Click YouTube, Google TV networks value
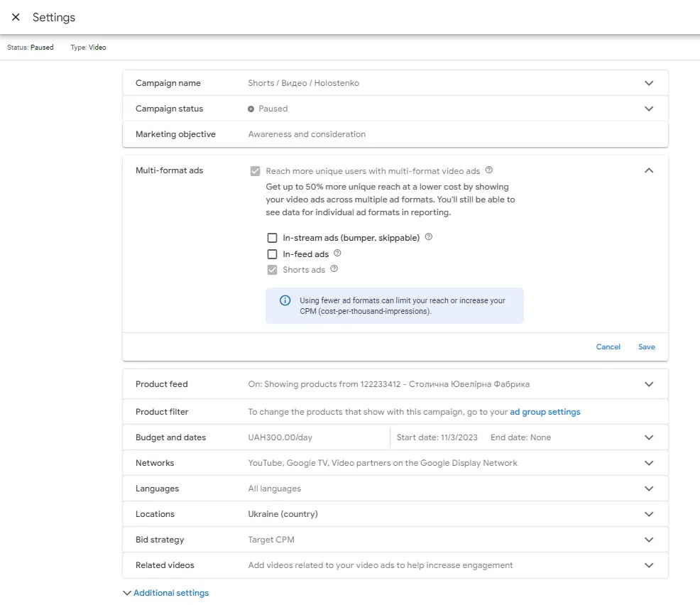Screen dimensions: 700x605 pos(383,463)
